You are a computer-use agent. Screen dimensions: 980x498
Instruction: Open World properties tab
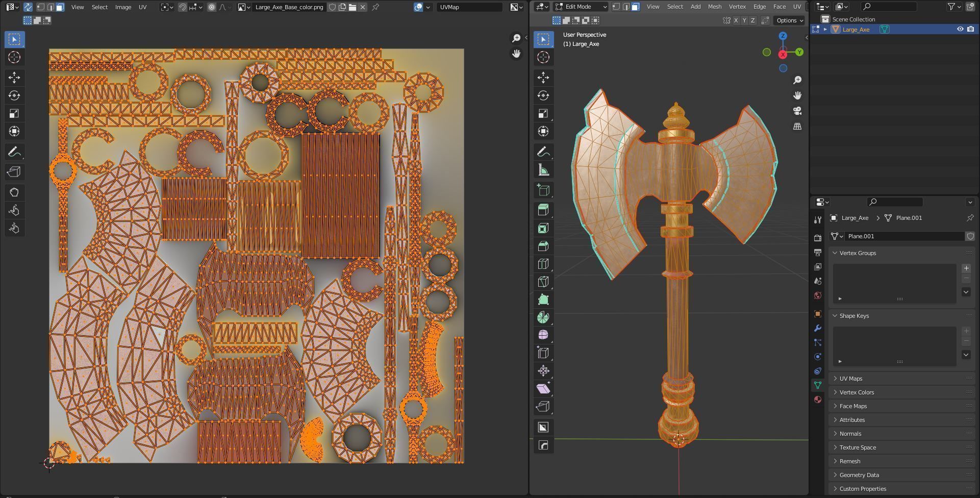(818, 295)
